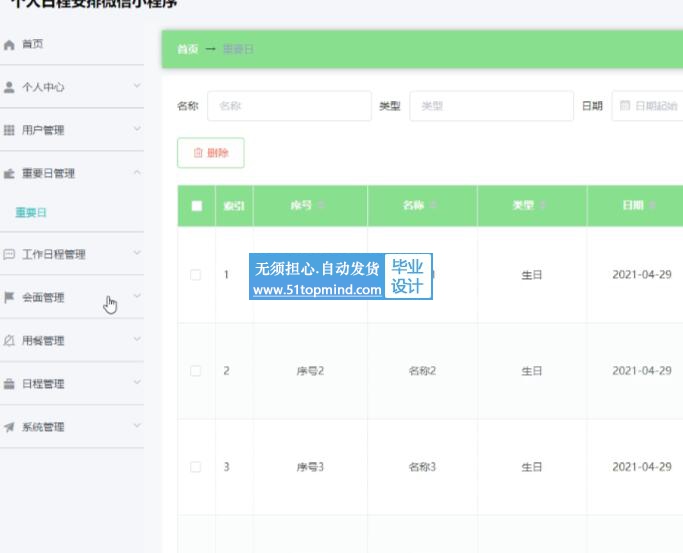683x553 pixels.
Task: Open the 日程管理 menu item
Action: 43,384
